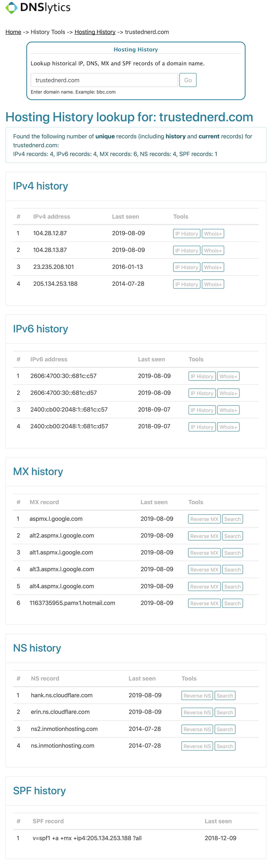Click the IPv6 history section heading
This screenshot has width=272, height=868.
click(x=40, y=329)
